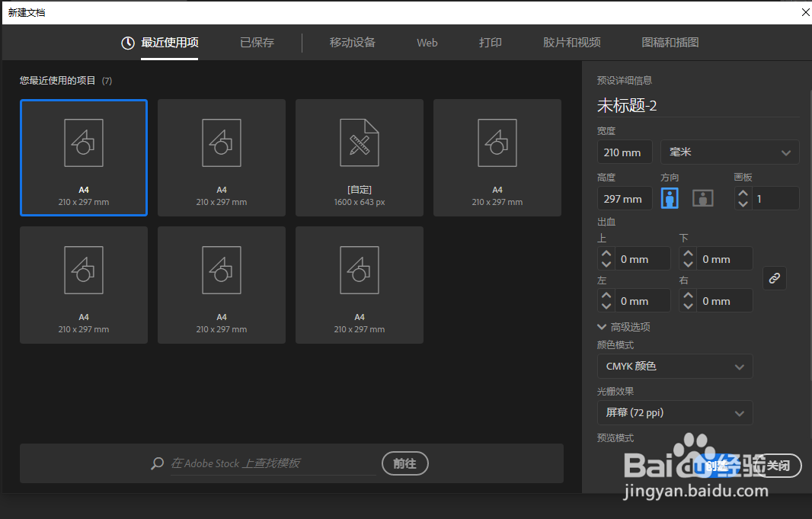Click the 在 Adobe Stock 上查找模板 search field
Image resolution: width=812 pixels, height=519 pixels.
[273, 463]
